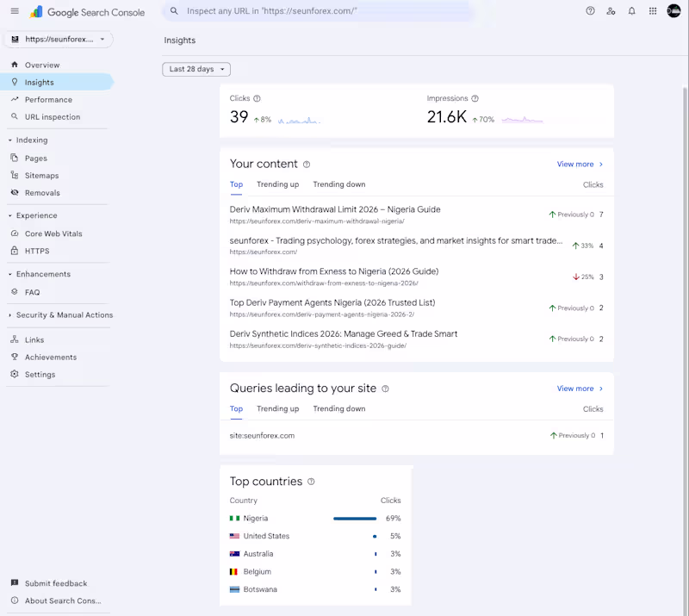Open the users and permissions icon

611,11
